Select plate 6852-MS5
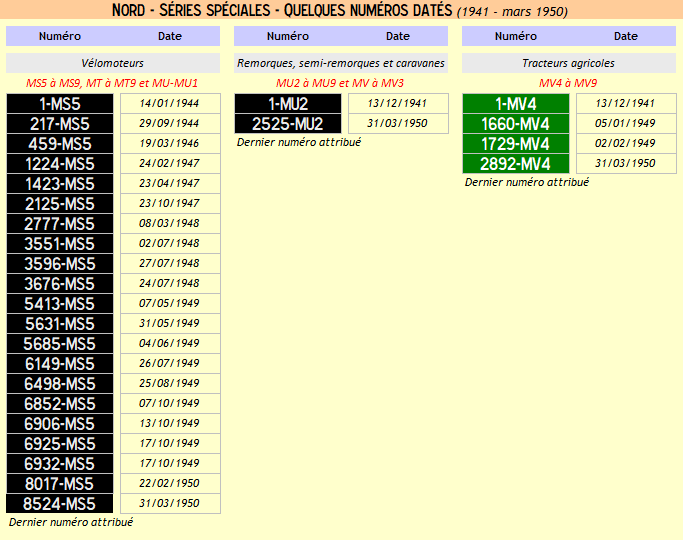The width and height of the screenshot is (683, 540). tap(60, 404)
